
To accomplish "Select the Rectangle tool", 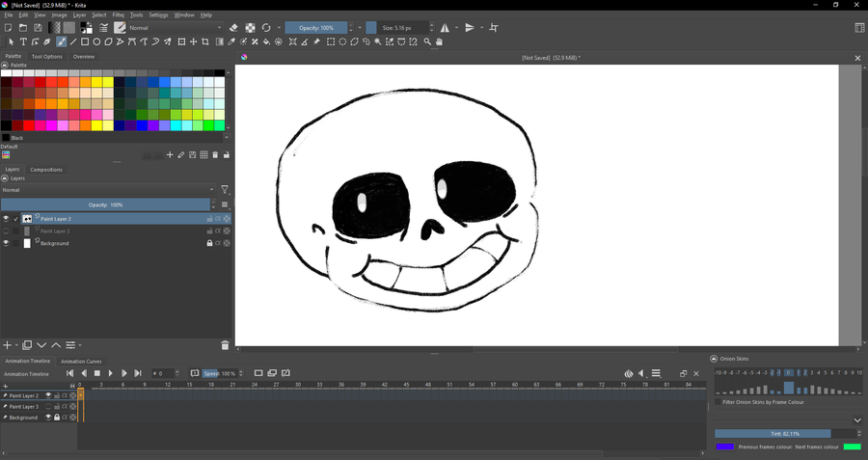I will pyautogui.click(x=85, y=41).
